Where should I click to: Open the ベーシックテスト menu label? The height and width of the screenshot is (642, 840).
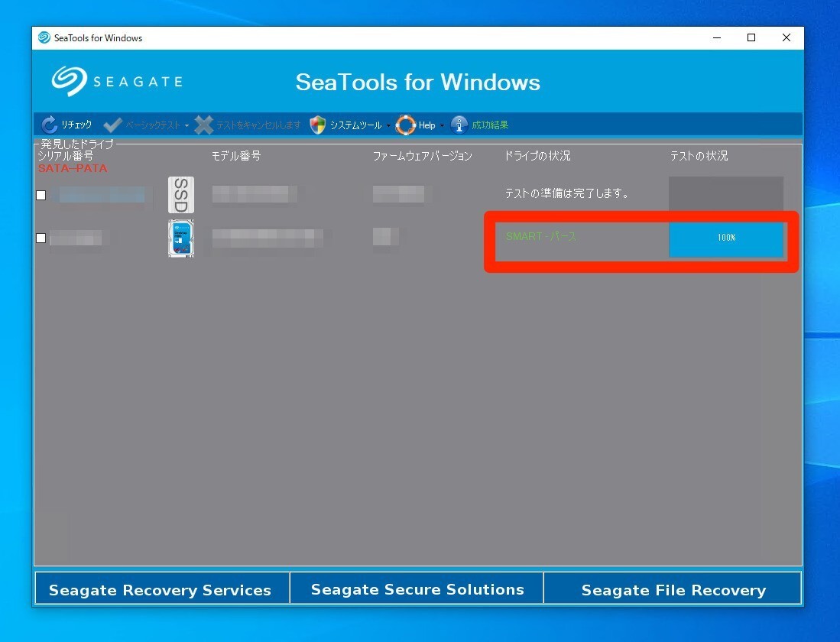point(153,125)
